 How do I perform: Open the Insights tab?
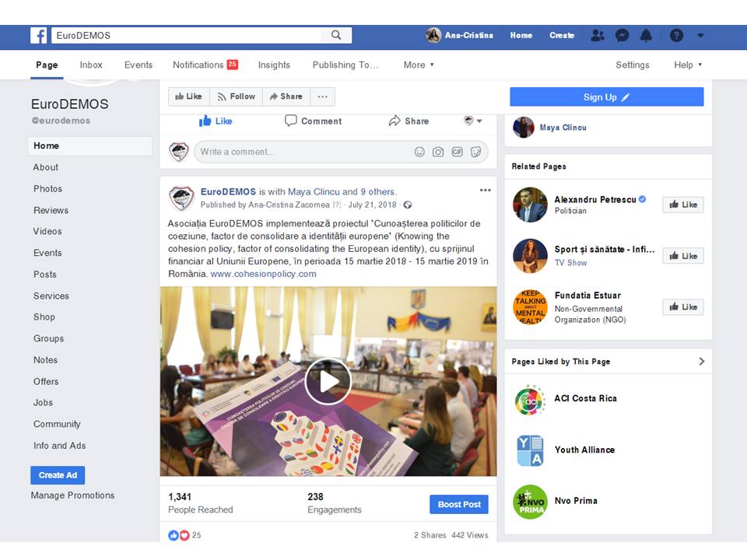point(274,65)
